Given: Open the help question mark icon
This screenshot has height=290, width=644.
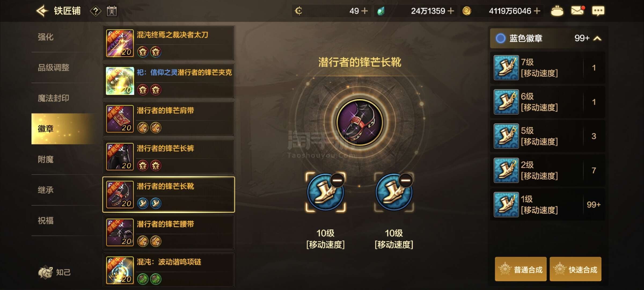Looking at the screenshot, I should pos(96,11).
